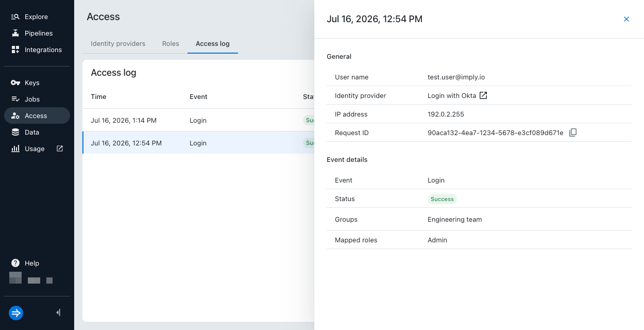
Task: Open Explore in the sidebar
Action: tap(36, 17)
